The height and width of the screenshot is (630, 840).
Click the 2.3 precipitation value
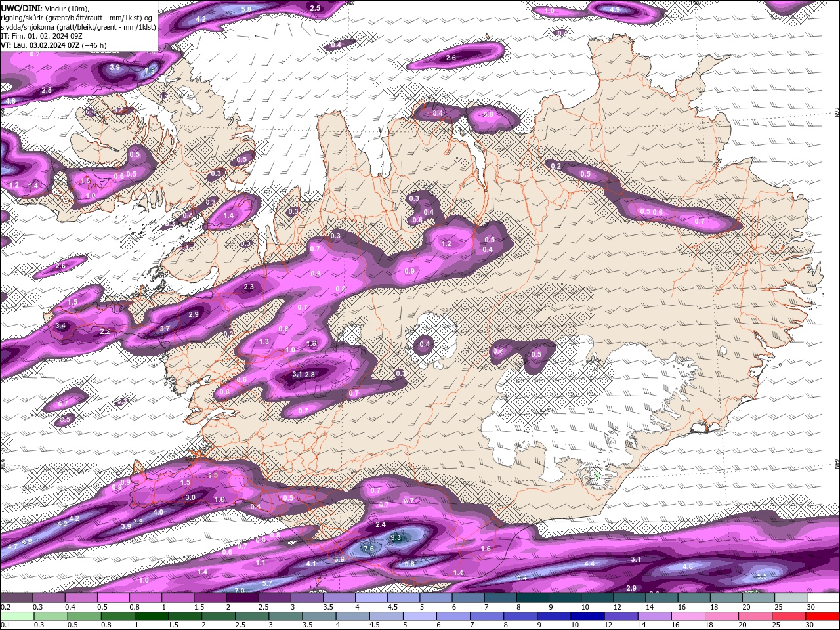point(249,287)
